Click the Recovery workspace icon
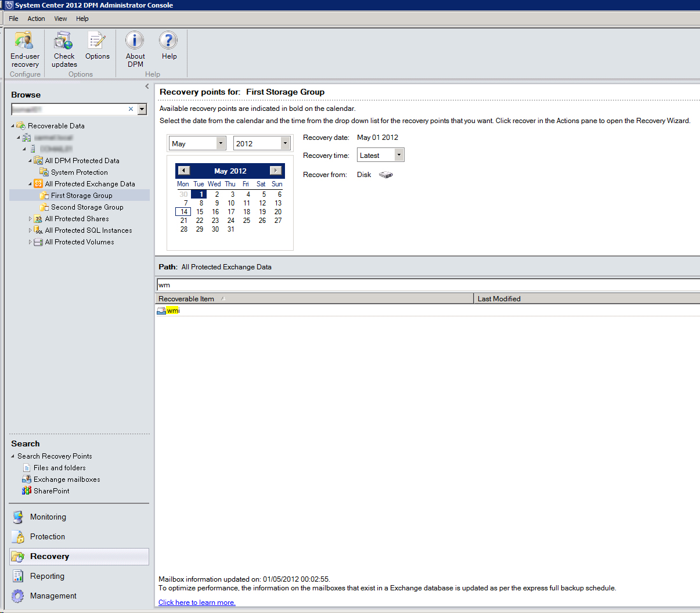The image size is (700, 613). [x=19, y=556]
